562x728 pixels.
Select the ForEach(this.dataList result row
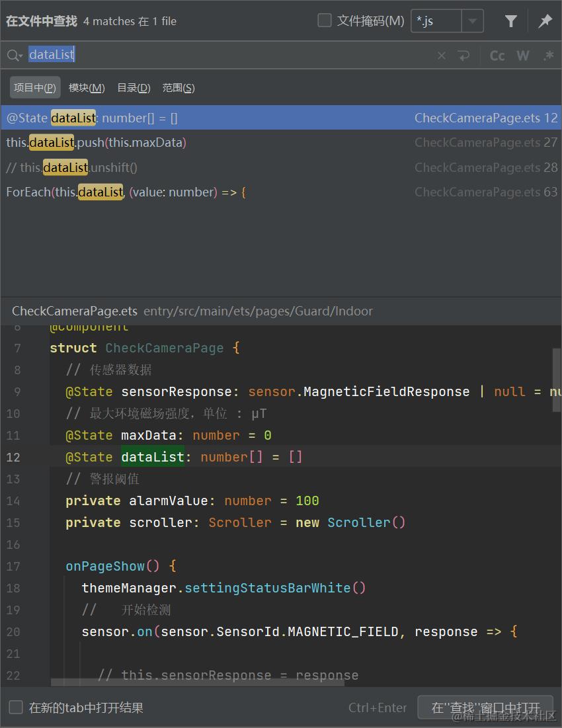[281, 192]
